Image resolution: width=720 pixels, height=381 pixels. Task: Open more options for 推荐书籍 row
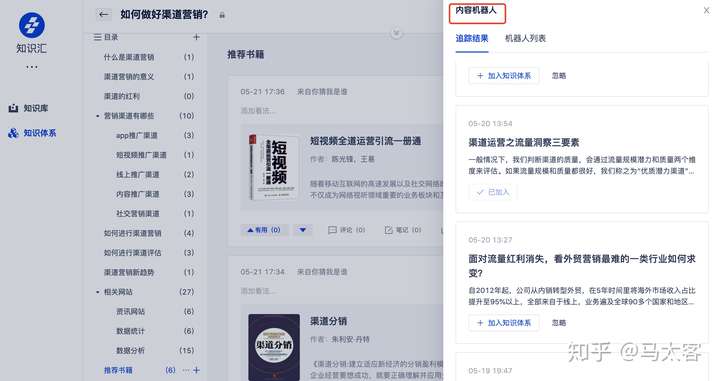point(186,370)
